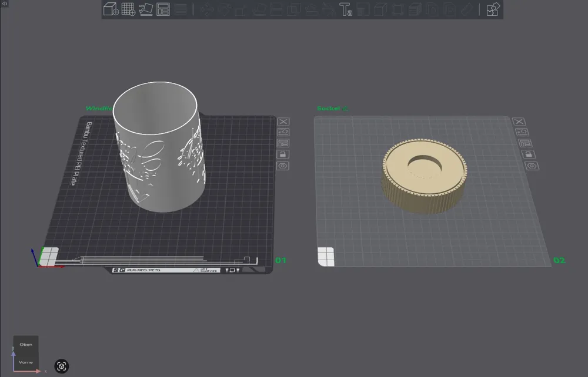Select the beige Sockel ring model

[x=424, y=176]
